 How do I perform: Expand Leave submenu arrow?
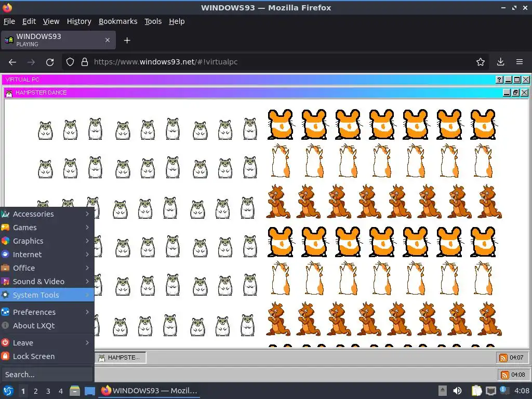pos(87,343)
